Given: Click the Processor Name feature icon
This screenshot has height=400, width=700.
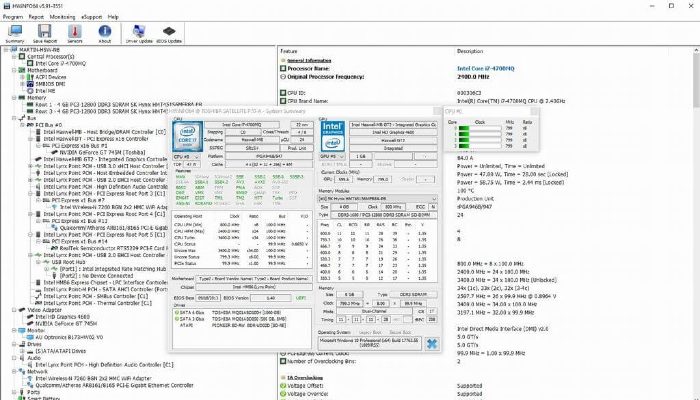Looking at the screenshot, I should [283, 68].
